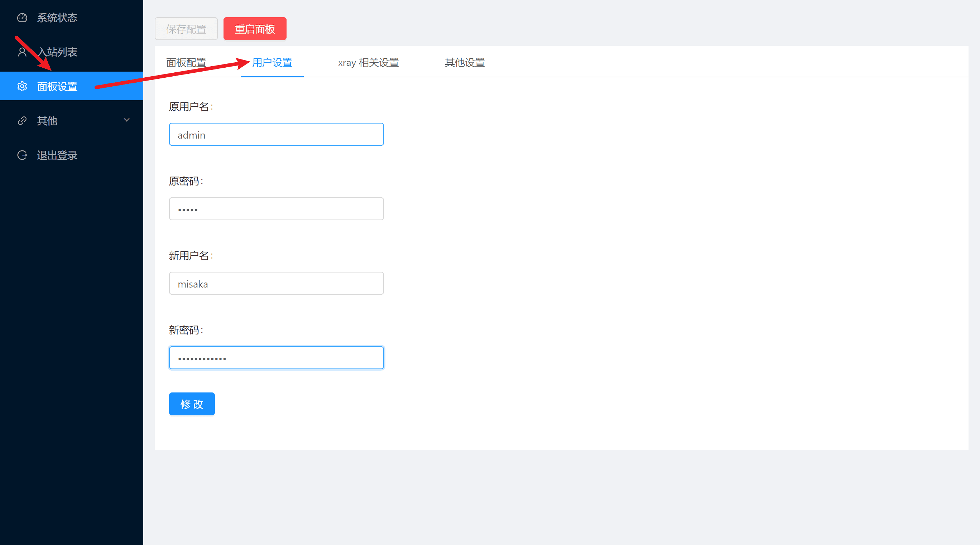Viewport: 980px width, 545px height.
Task: Switch to the 其他设置 tab
Action: (465, 62)
